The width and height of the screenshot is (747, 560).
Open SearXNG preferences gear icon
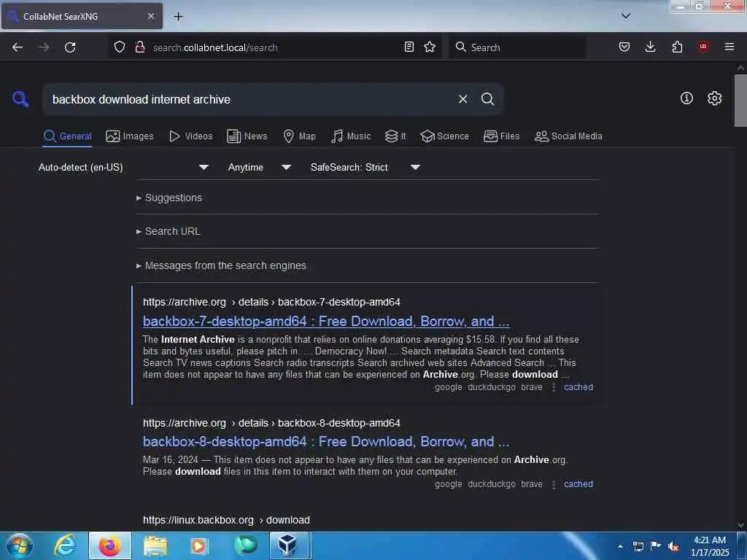tap(714, 98)
